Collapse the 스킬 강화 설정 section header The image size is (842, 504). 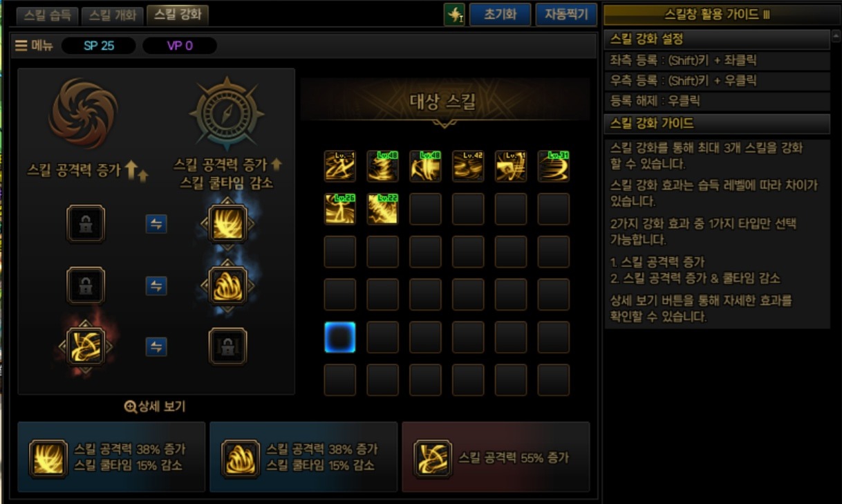(717, 39)
